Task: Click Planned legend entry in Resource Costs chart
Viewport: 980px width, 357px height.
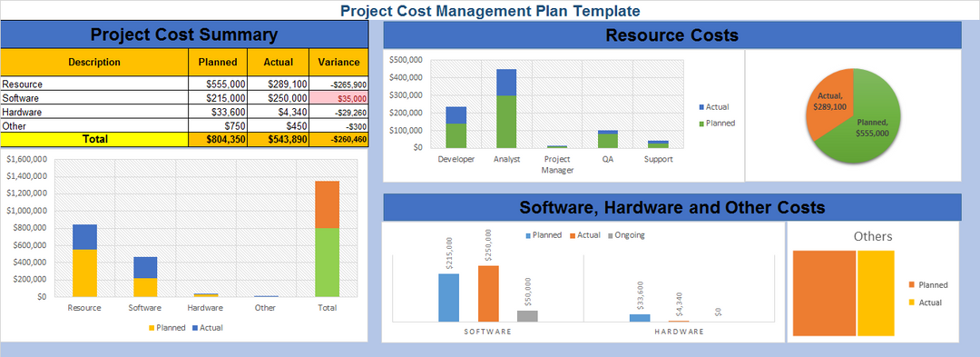Action: point(716,124)
